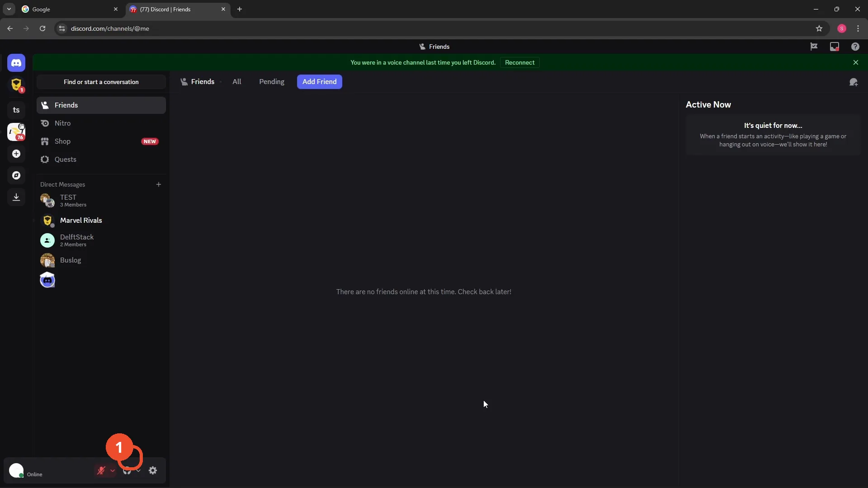Open the TEST group conversation
Image resolution: width=868 pixels, height=488 pixels.
(x=101, y=201)
